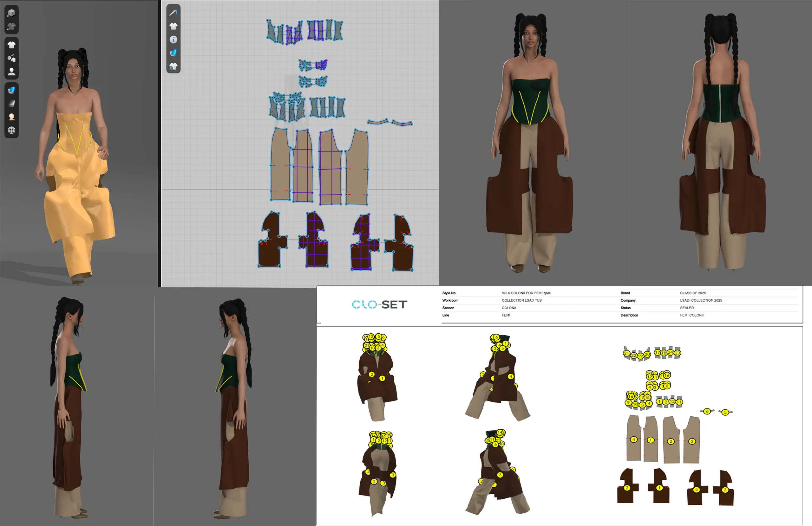
Task: Click the locked t-shirt padlock icon
Action: (173, 66)
